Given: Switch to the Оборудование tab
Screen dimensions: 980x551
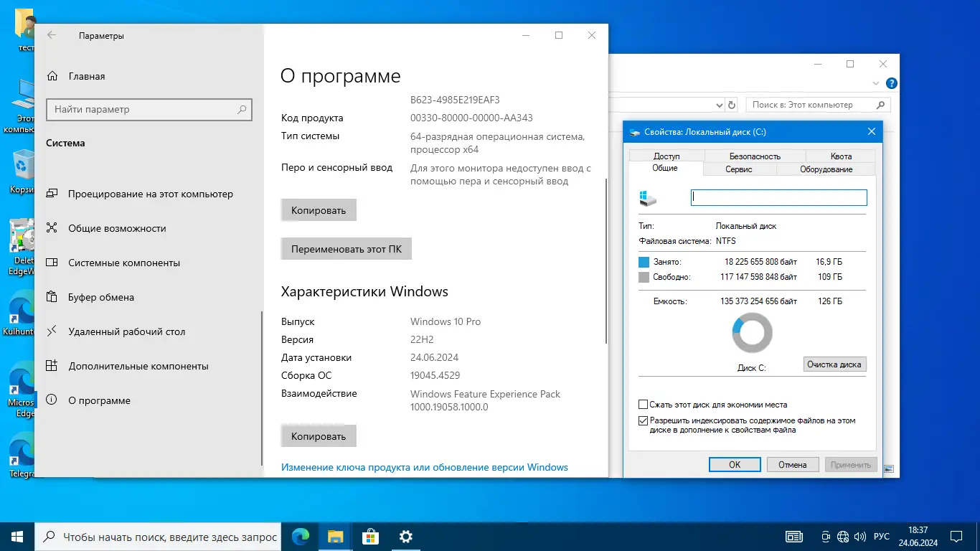Looking at the screenshot, I should 826,169.
